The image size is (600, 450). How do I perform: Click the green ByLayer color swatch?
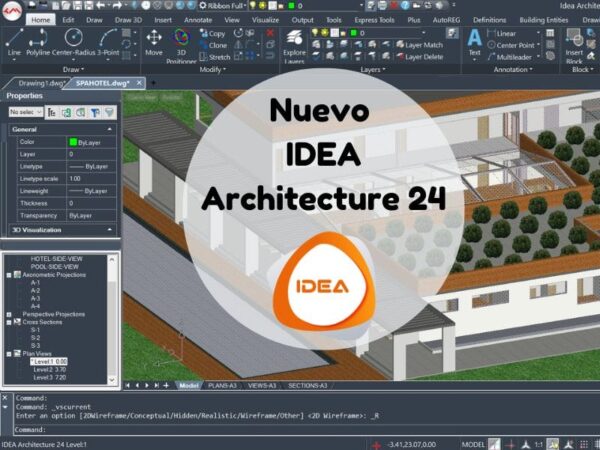point(73,142)
